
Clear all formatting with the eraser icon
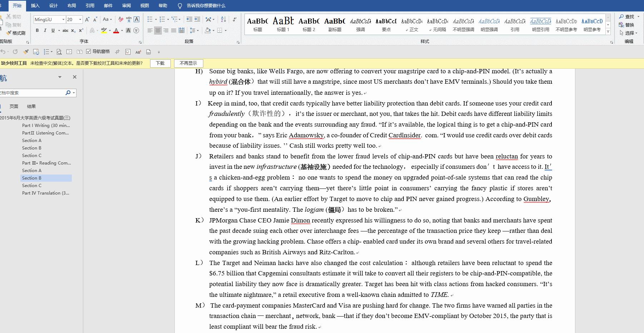point(121,20)
